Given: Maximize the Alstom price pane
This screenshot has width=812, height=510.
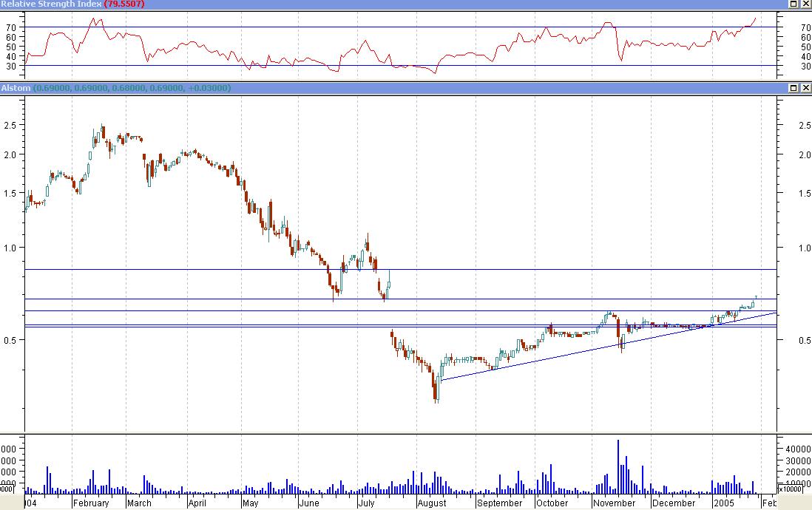Looking at the screenshot, I should tap(794, 88).
